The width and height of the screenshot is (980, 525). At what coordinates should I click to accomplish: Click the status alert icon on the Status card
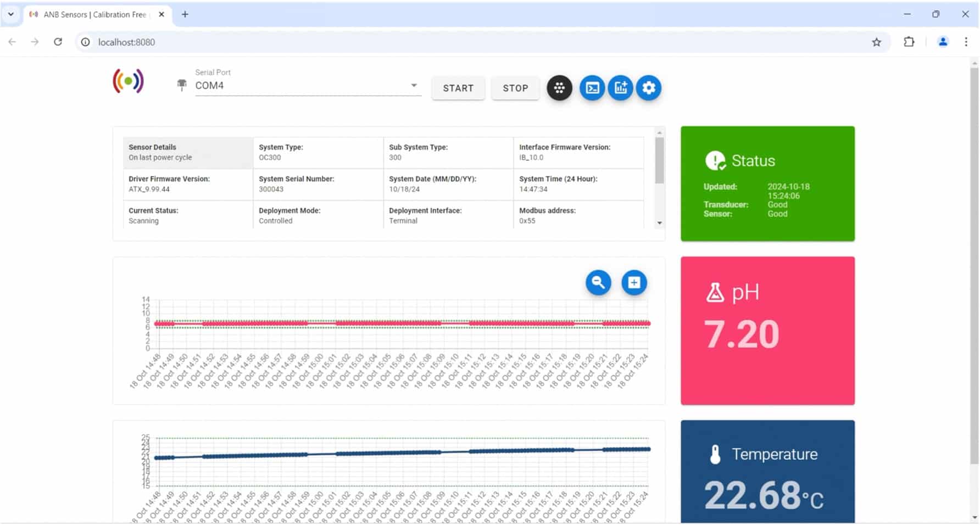click(x=716, y=160)
